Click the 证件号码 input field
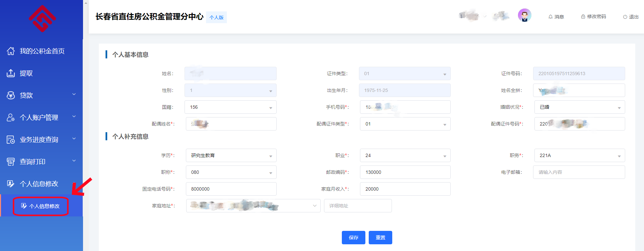Image resolution: width=644 pixels, height=251 pixels. point(579,73)
